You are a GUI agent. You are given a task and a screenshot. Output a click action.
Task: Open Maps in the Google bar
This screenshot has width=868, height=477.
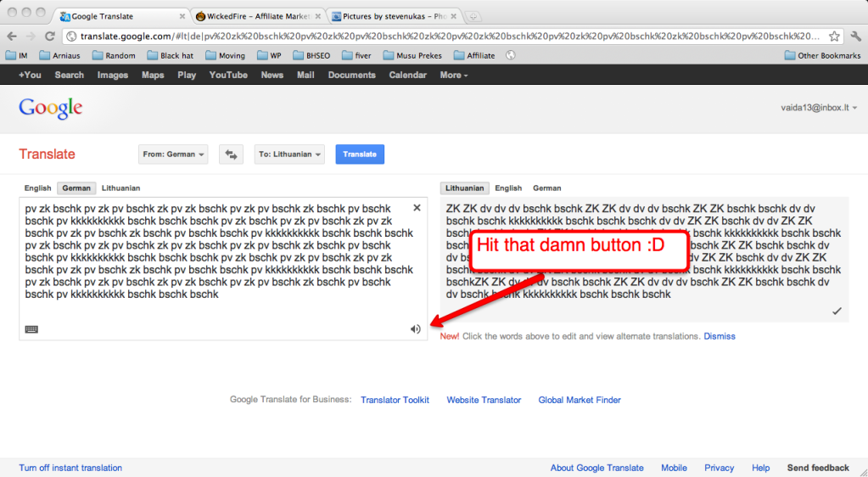tap(153, 75)
